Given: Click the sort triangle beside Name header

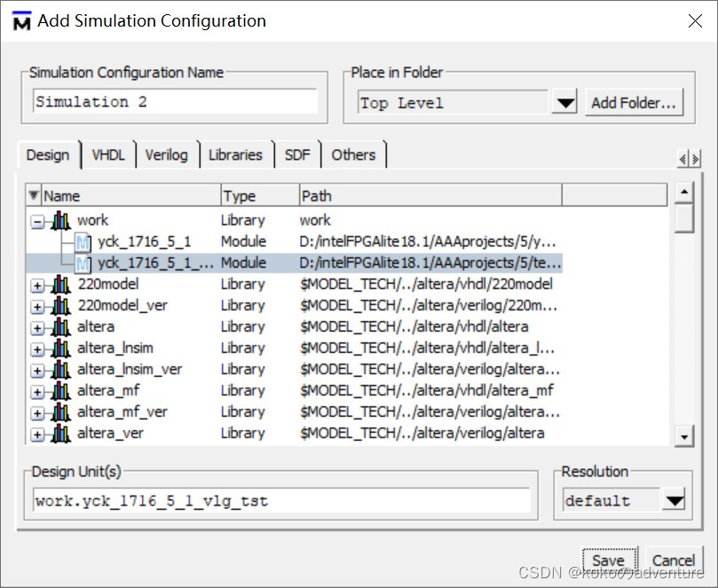Looking at the screenshot, I should click(34, 195).
